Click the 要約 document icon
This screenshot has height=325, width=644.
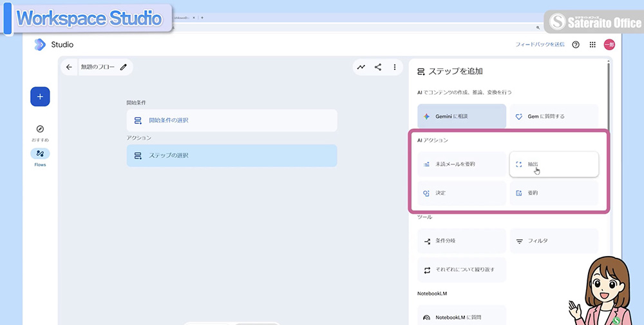(x=518, y=193)
